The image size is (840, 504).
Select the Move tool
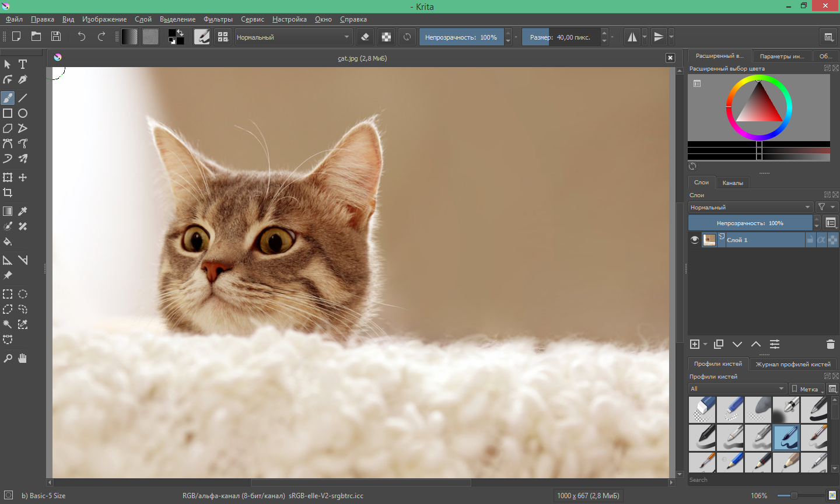coord(23,177)
